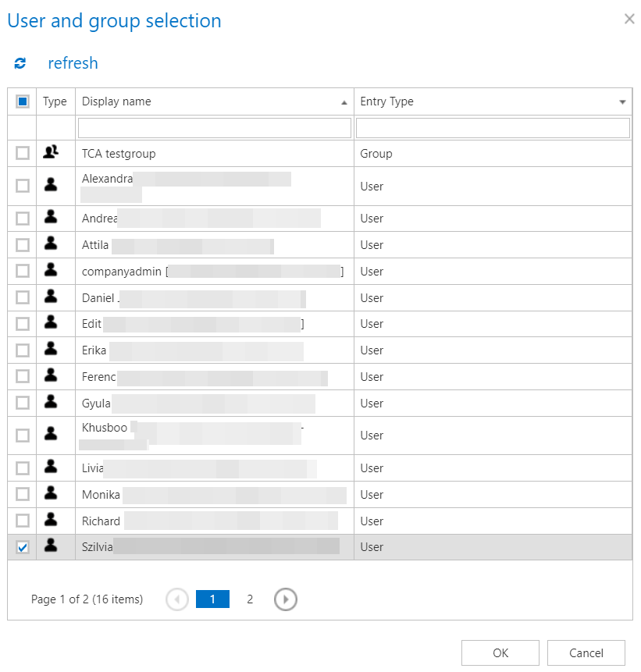Uncheck the Szilvia user checkbox
The width and height of the screenshot is (641, 672).
click(x=23, y=547)
